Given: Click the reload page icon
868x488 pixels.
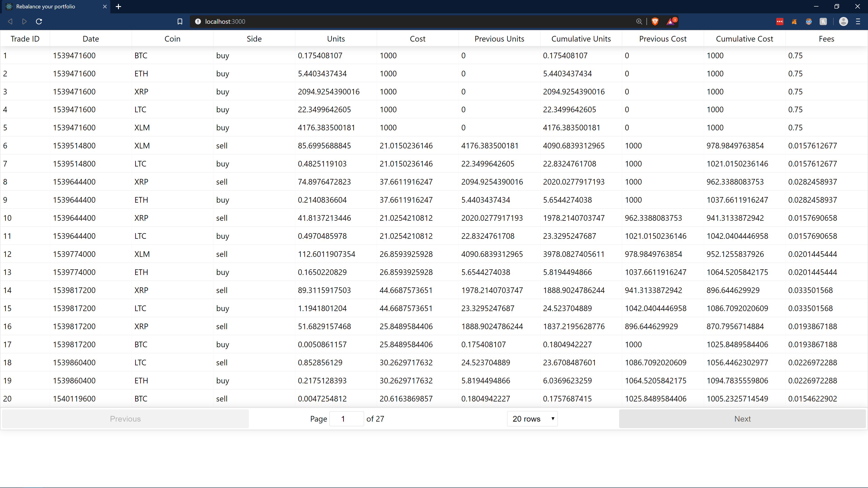Looking at the screenshot, I should click(x=39, y=21).
